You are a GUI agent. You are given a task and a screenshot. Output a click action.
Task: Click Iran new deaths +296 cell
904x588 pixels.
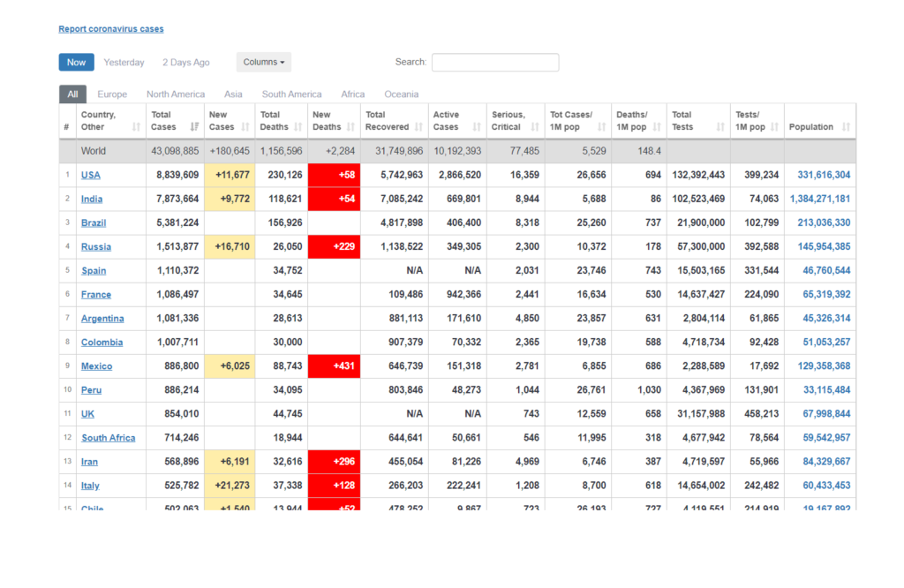coord(335,462)
